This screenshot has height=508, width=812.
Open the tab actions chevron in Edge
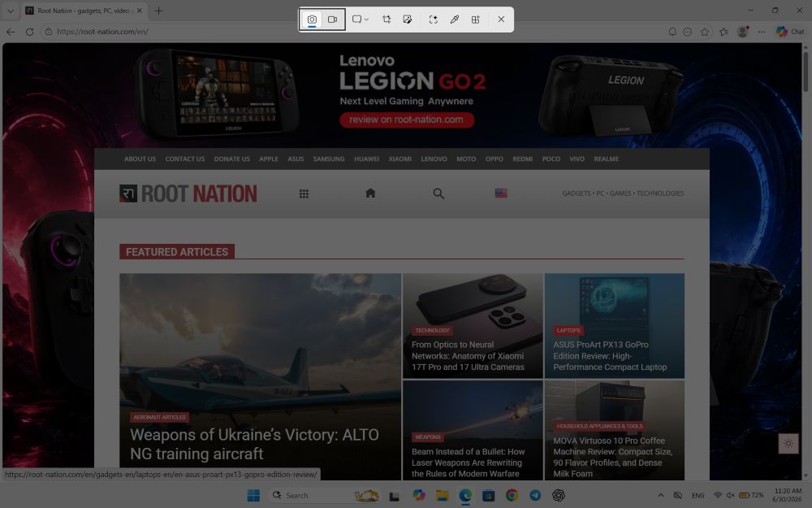point(11,11)
